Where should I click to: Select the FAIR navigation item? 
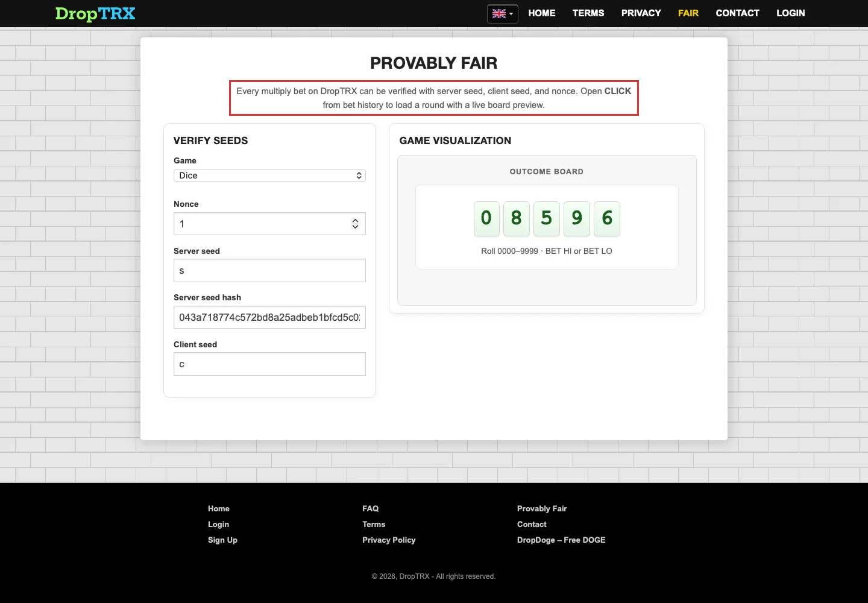coord(688,13)
